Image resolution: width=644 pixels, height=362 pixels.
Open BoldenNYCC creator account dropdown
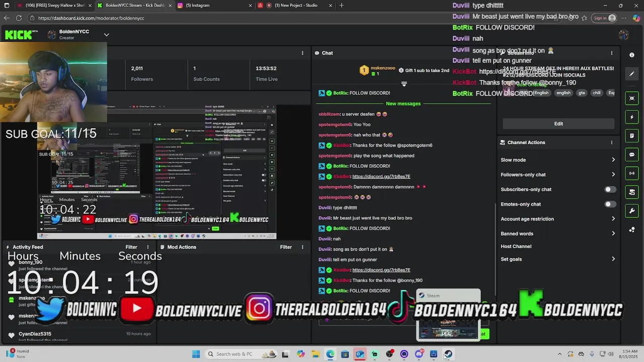(x=106, y=35)
